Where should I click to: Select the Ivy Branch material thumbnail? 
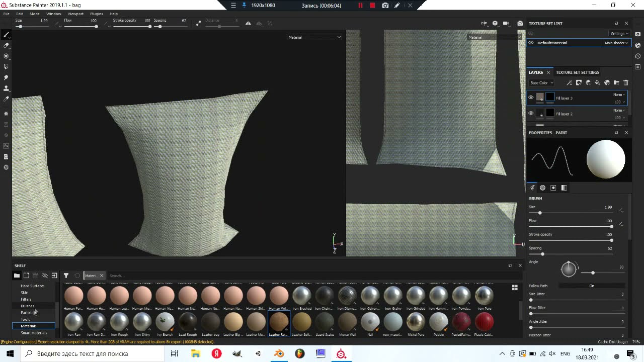[165, 324]
